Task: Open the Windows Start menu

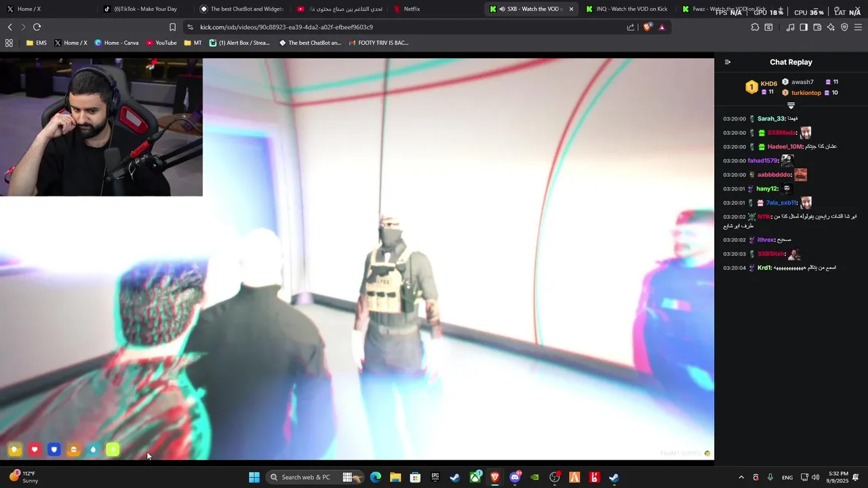Action: (254, 477)
